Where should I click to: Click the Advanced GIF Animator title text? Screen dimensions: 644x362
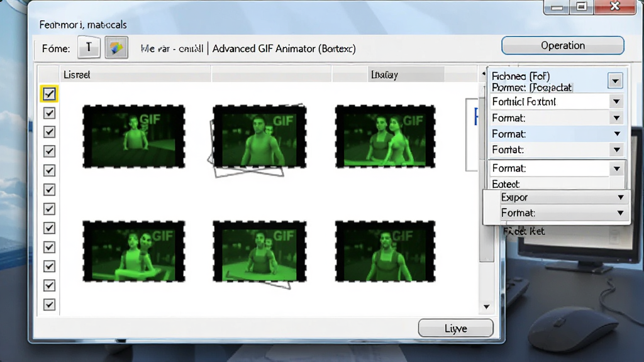click(284, 49)
